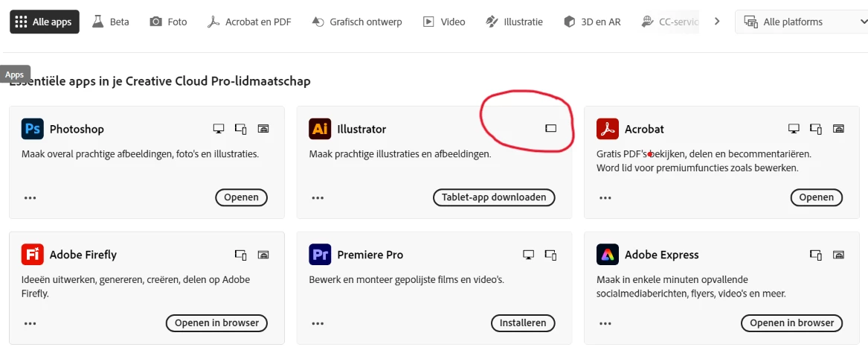Open the Video category tab
This screenshot has width=868, height=356.
(x=444, y=22)
